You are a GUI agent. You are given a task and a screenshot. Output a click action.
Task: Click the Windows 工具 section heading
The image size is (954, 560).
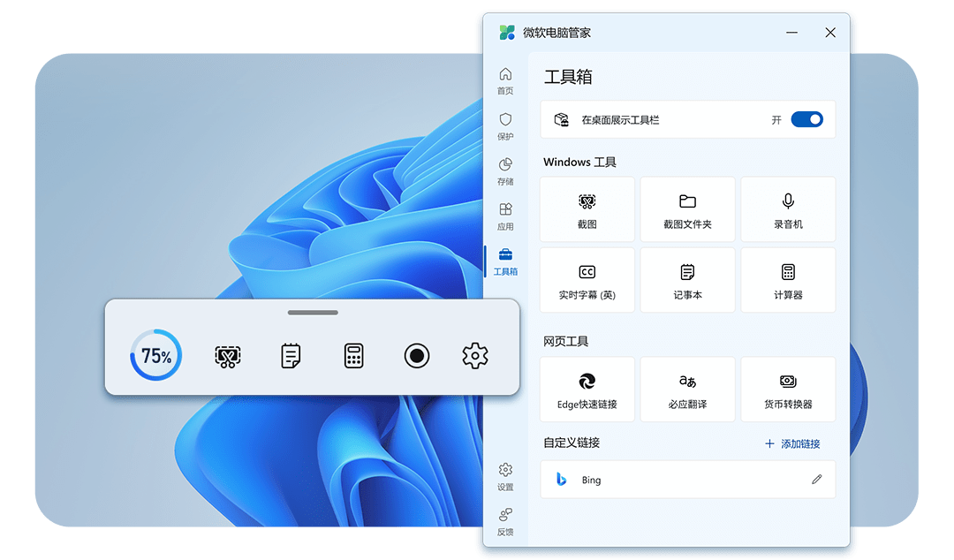[579, 162]
